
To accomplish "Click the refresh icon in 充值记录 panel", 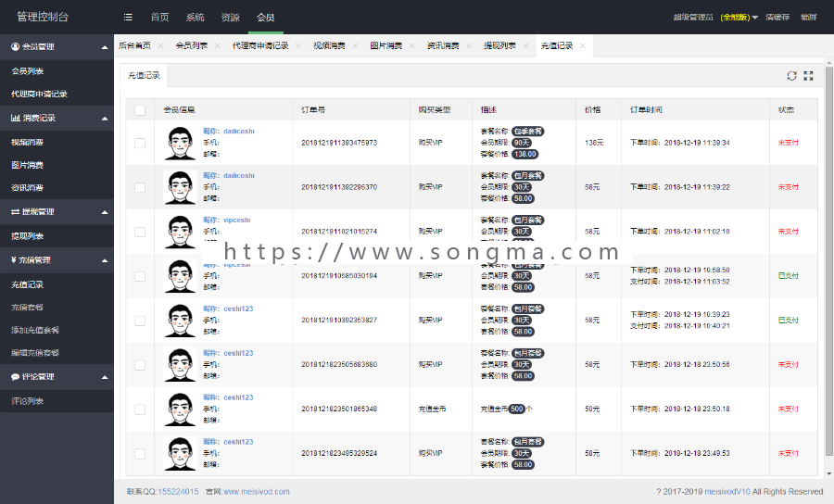I will click(x=792, y=76).
